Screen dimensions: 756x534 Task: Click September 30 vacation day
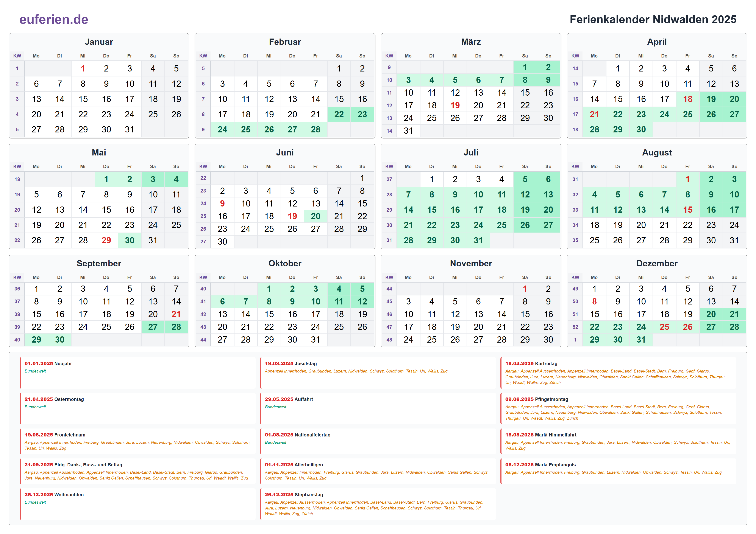point(60,340)
